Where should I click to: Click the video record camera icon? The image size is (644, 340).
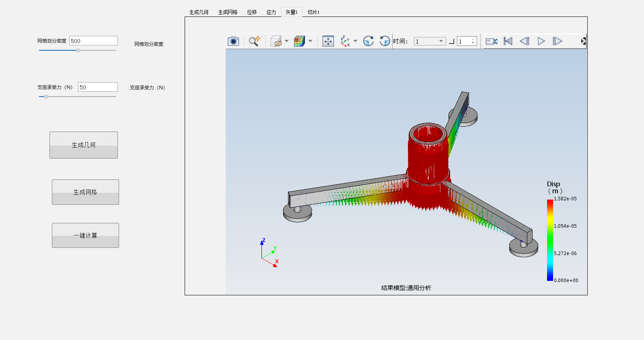point(491,41)
